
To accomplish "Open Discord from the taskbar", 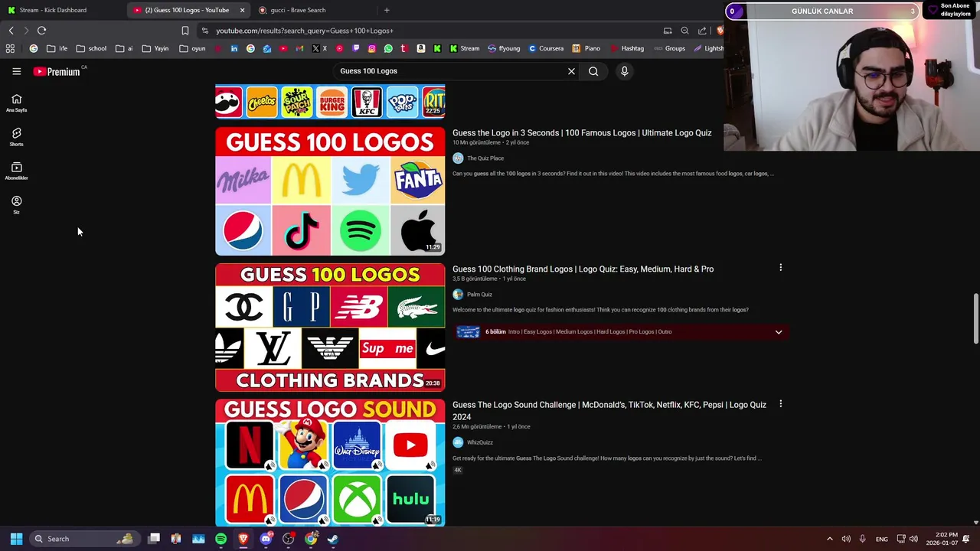I will click(x=266, y=539).
